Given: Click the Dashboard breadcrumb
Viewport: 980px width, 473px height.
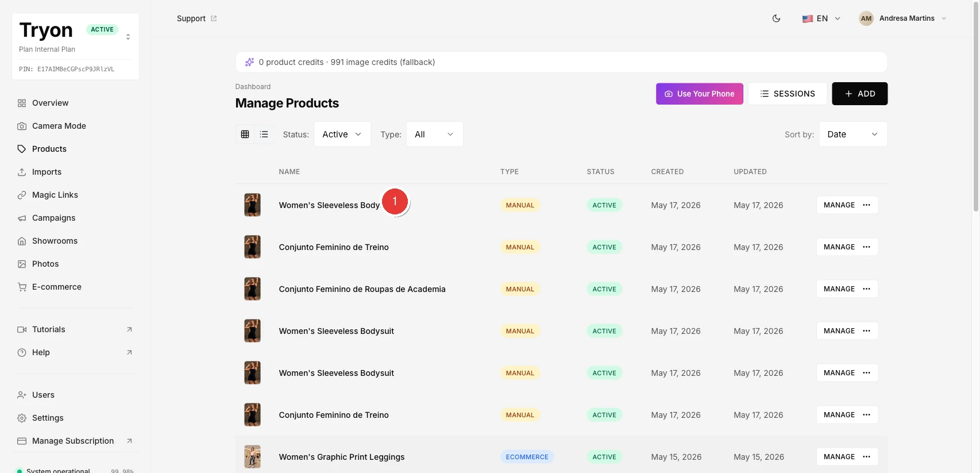Looking at the screenshot, I should pyautogui.click(x=253, y=87).
